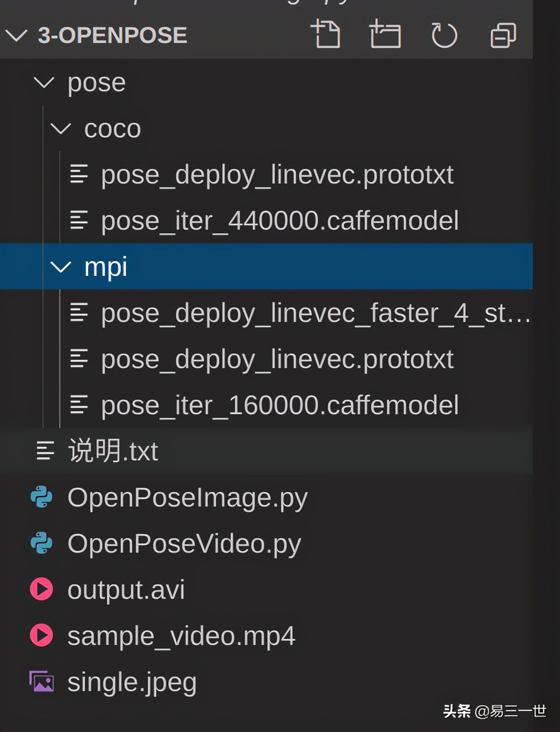Click the New File icon
Image resolution: width=560 pixels, height=732 pixels.
coord(328,35)
